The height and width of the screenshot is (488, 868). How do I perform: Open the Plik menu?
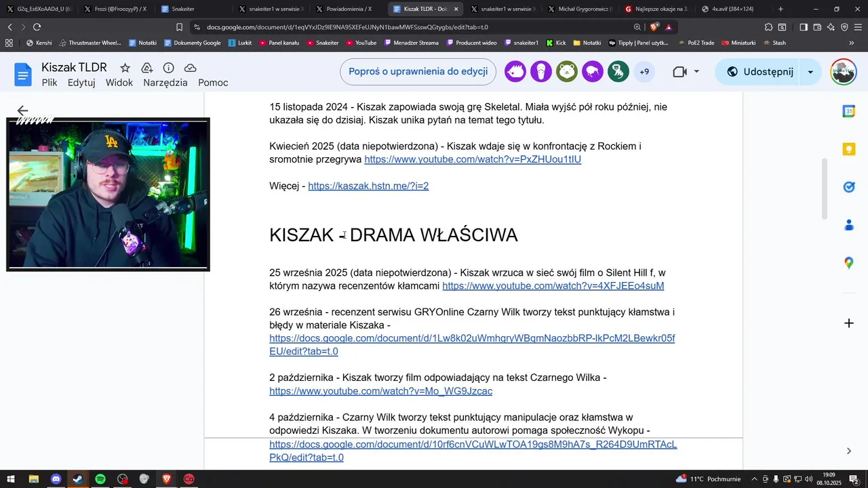click(50, 83)
